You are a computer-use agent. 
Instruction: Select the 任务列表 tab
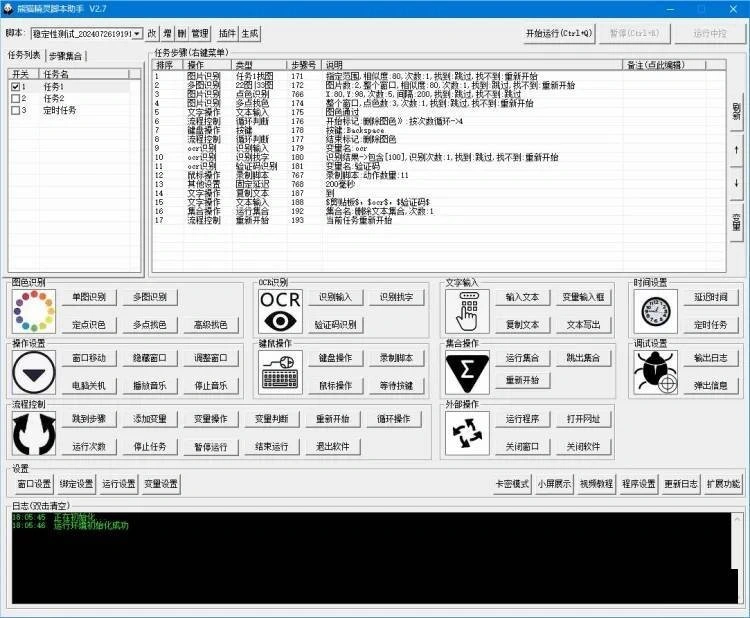(x=25, y=56)
